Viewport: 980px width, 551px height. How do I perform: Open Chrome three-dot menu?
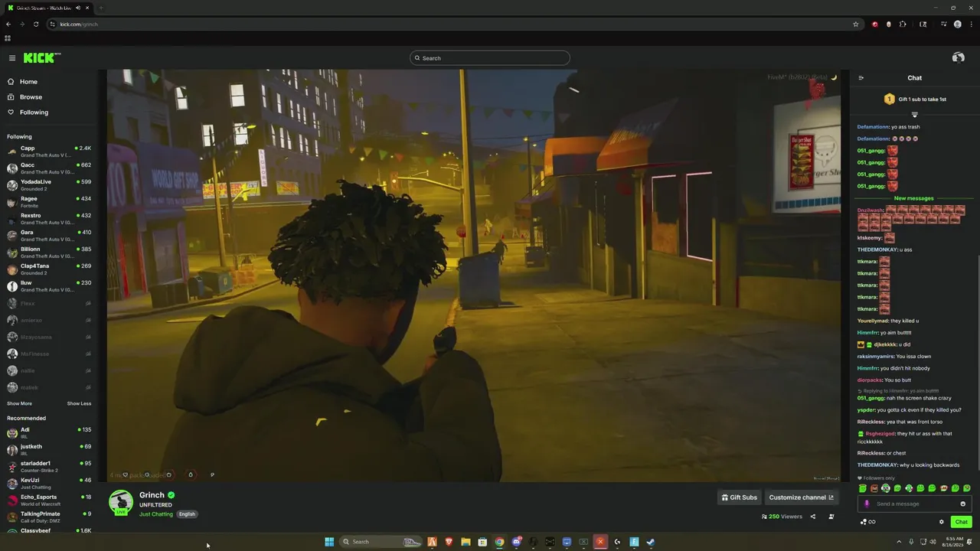tap(971, 24)
